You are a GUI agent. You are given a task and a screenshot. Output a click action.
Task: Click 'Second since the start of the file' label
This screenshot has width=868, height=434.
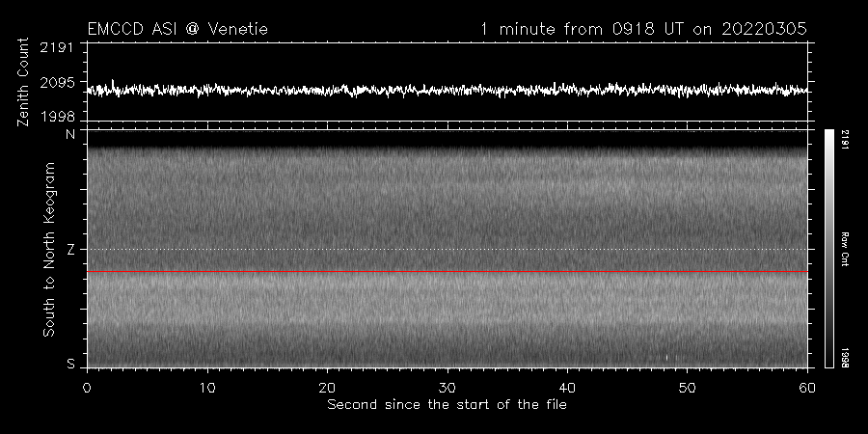[x=448, y=405]
